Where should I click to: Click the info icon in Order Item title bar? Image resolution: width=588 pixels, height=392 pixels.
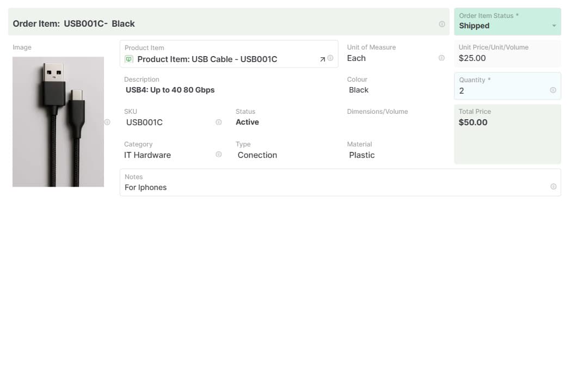point(442,24)
